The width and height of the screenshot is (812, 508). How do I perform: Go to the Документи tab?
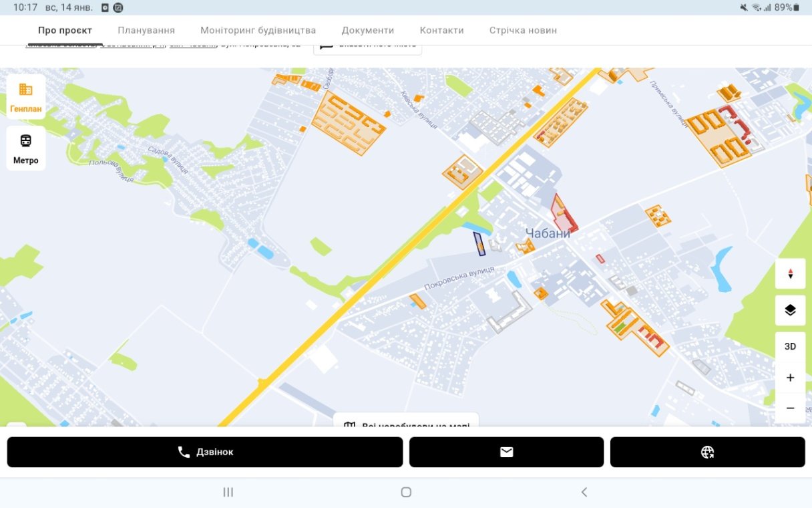pyautogui.click(x=367, y=30)
